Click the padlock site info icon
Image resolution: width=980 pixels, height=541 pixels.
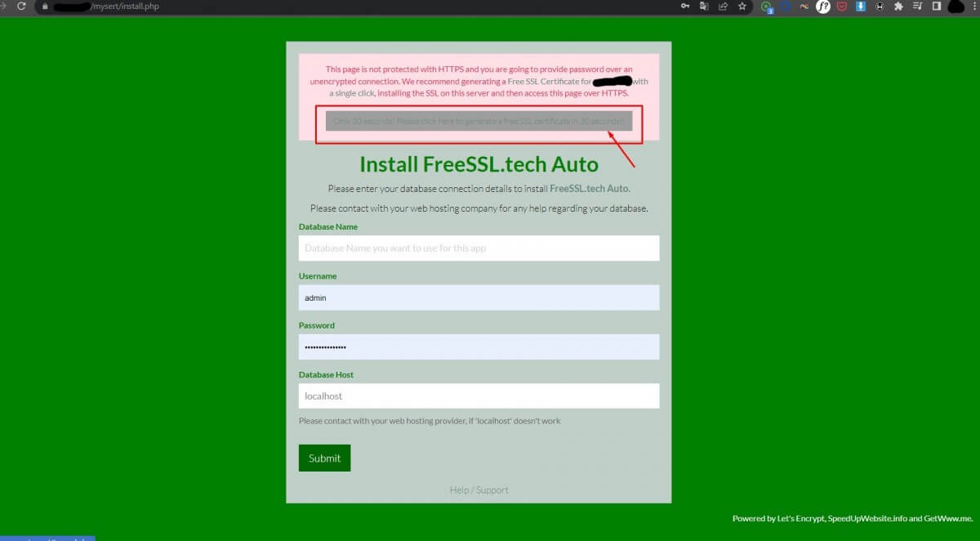pos(46,7)
